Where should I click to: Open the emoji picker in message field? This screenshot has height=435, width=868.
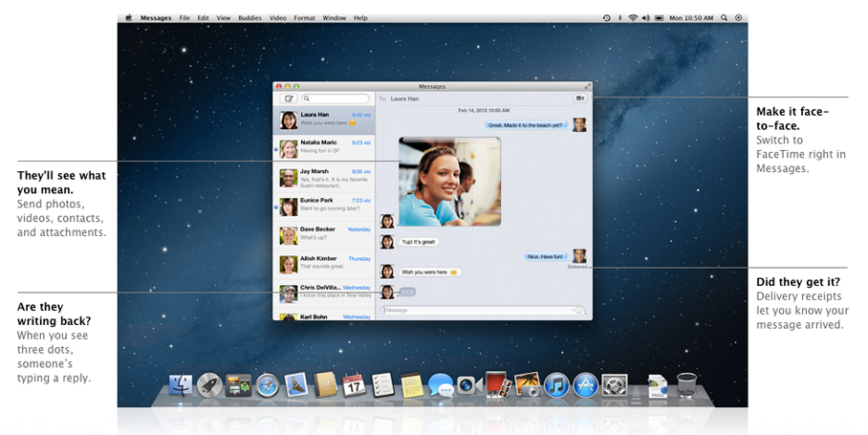(x=579, y=311)
